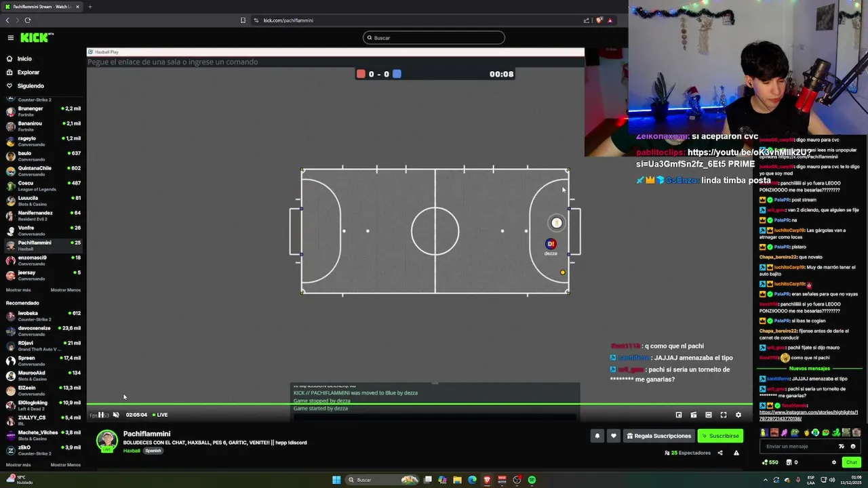Unmute the stream volume icon
The width and height of the screenshot is (868, 488).
pos(116,415)
